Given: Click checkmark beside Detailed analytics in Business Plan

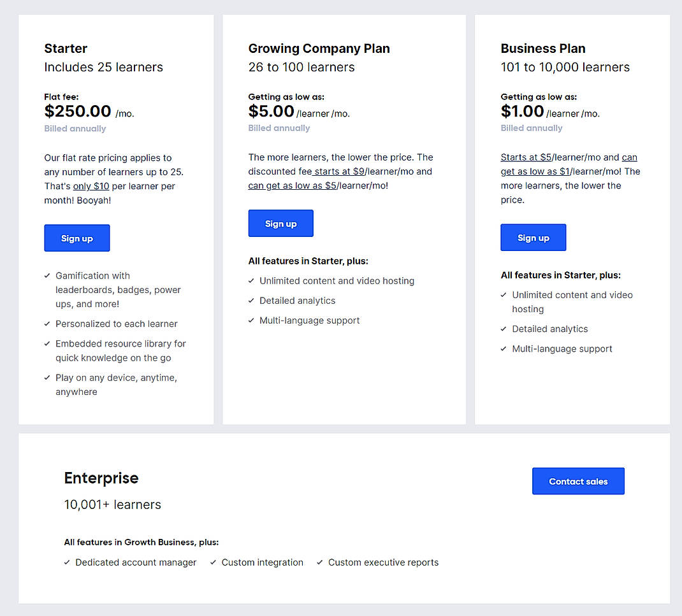Looking at the screenshot, I should 504,329.
